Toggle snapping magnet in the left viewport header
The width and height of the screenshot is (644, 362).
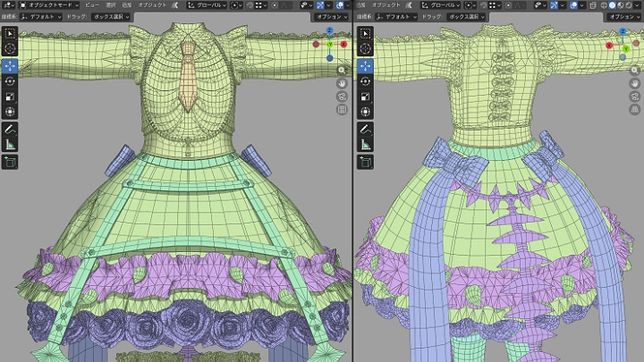click(250, 5)
